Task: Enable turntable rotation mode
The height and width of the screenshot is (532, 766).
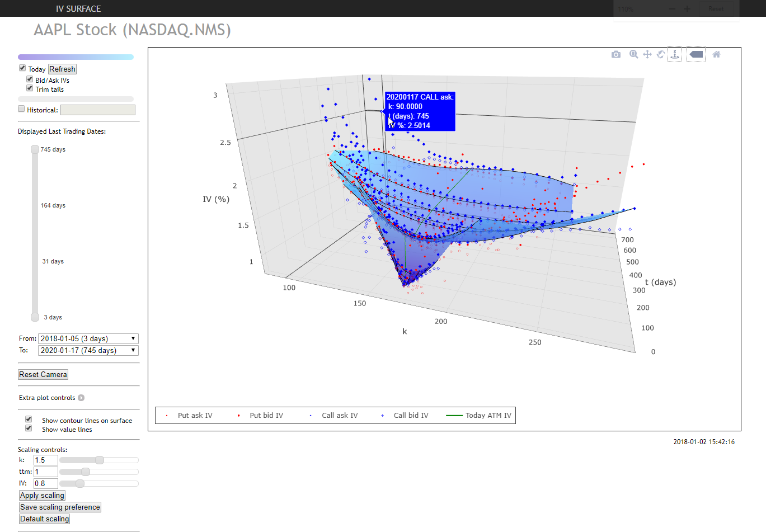Action: click(x=675, y=54)
